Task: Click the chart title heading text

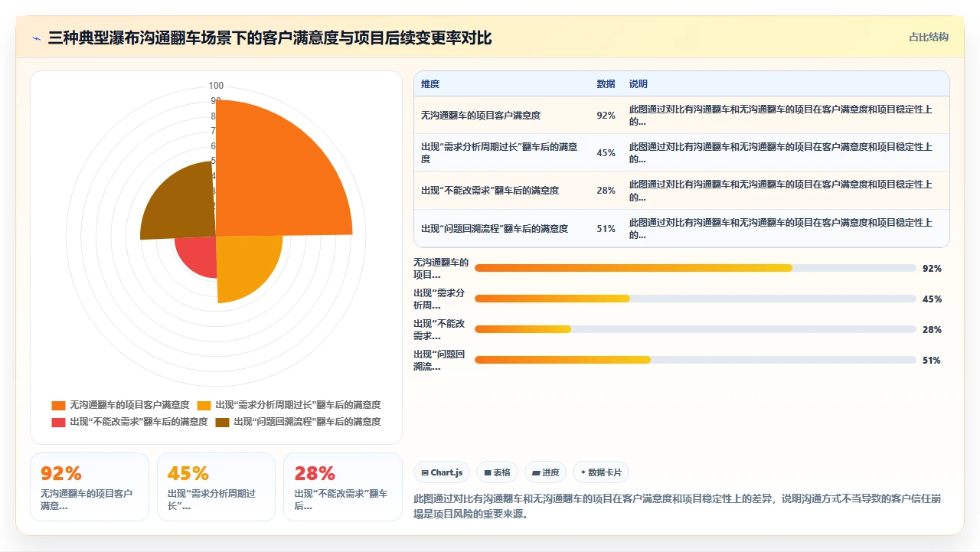Action: tap(269, 38)
